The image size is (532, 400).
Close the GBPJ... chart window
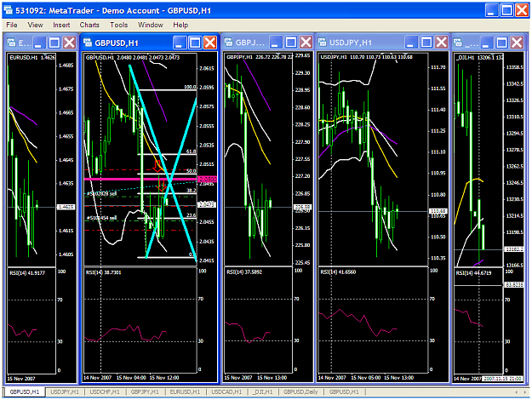coord(306,43)
